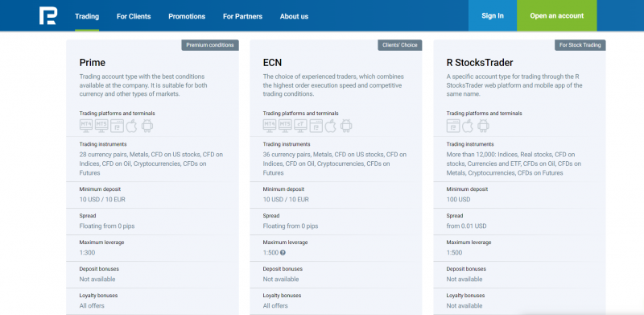The image size is (644, 315).
Task: Click Android icon in R StocksTrader card
Action: pos(484,126)
